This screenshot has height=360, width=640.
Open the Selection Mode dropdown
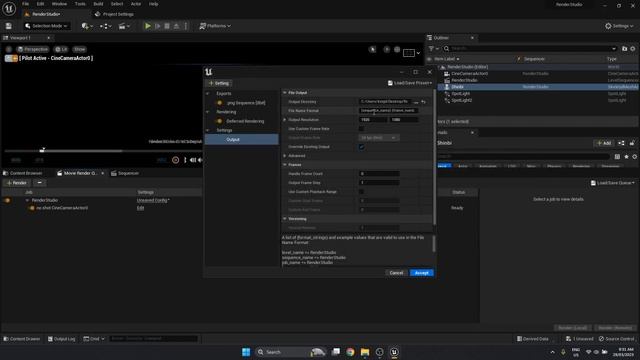tap(46, 26)
